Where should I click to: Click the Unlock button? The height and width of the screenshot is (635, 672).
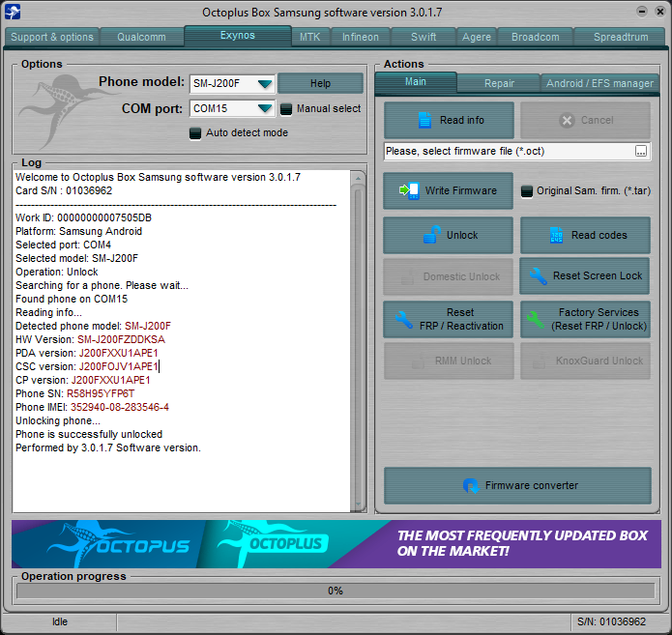pos(448,235)
